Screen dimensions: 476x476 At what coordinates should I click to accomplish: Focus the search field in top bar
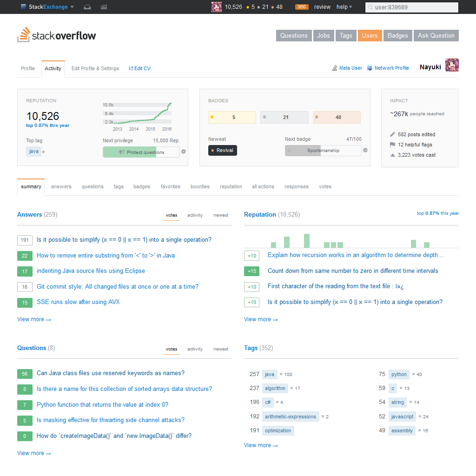coord(412,7)
